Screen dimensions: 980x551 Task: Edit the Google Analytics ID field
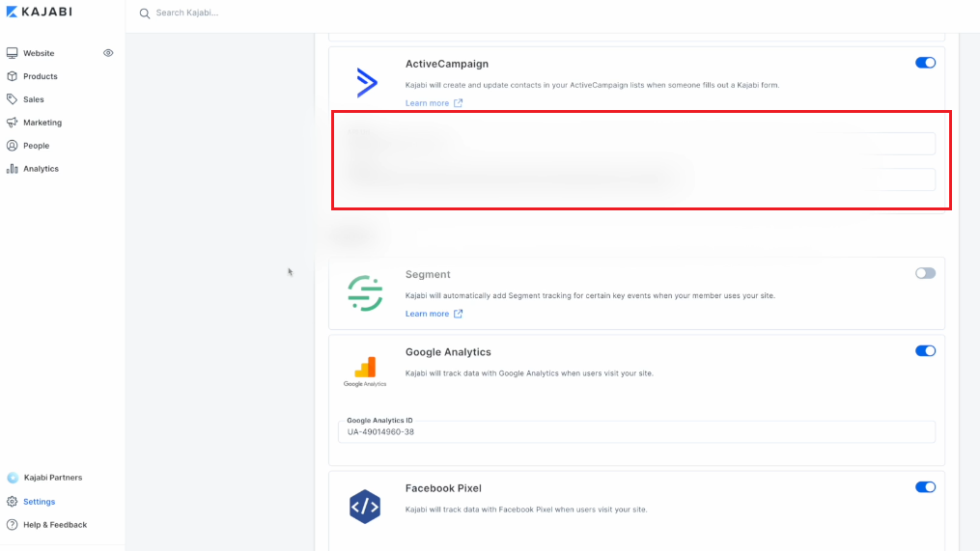[x=636, y=431]
